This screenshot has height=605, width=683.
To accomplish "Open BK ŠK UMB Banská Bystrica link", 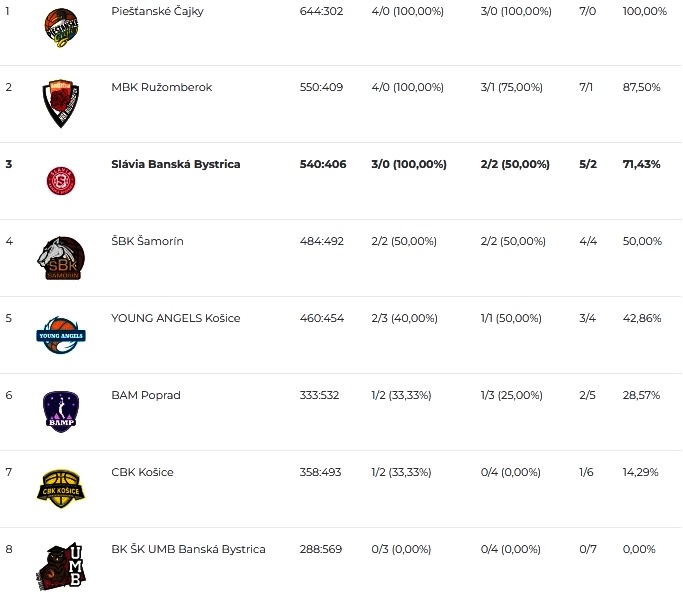I will [188, 549].
